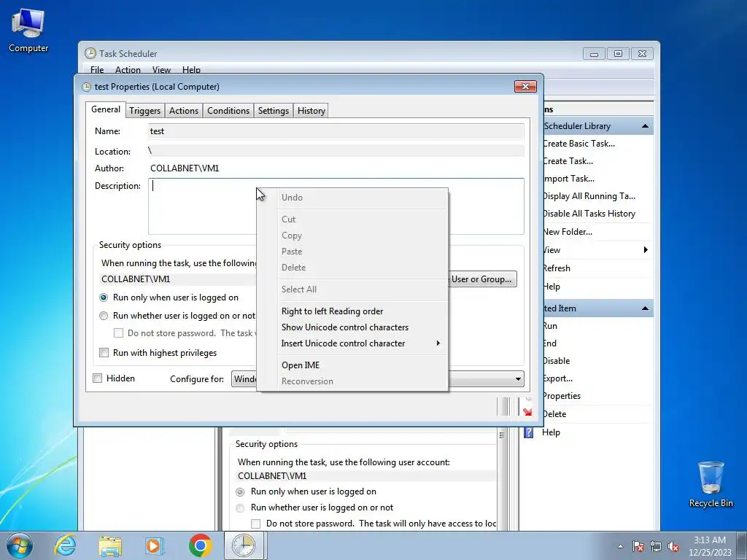747x560 pixels.
Task: Open the View menu in the menu bar
Action: [161, 70]
